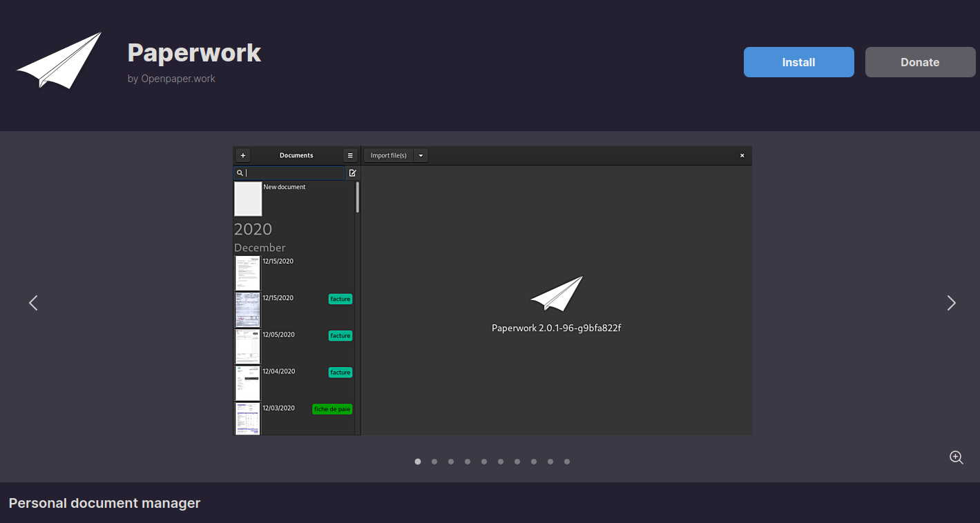Click the Documents panel title
The image size is (980, 523).
tap(296, 155)
